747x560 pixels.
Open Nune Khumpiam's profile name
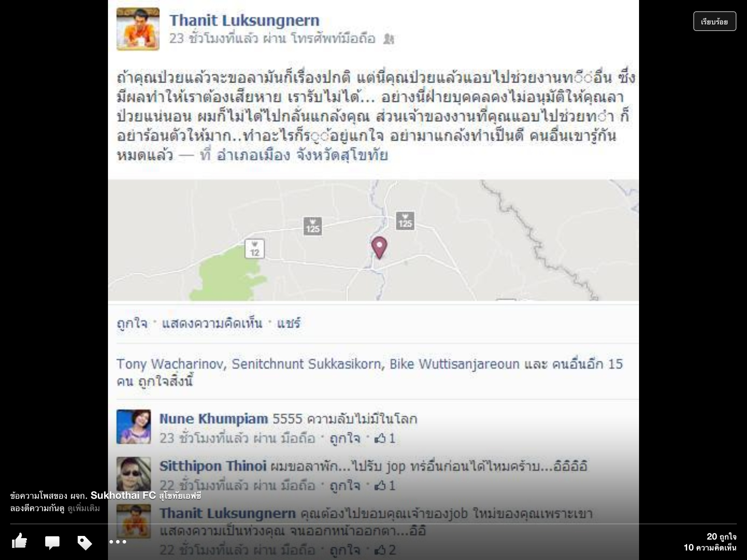(x=213, y=419)
